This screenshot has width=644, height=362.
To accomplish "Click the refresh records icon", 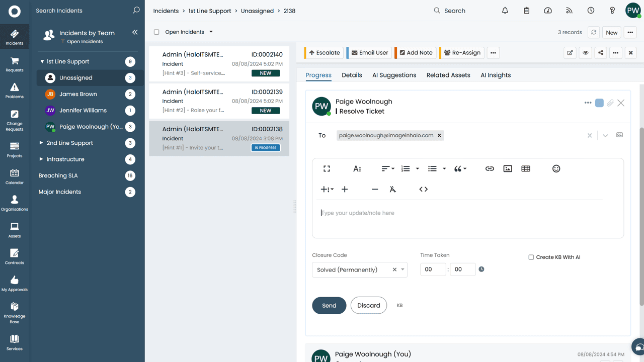I will [594, 32].
